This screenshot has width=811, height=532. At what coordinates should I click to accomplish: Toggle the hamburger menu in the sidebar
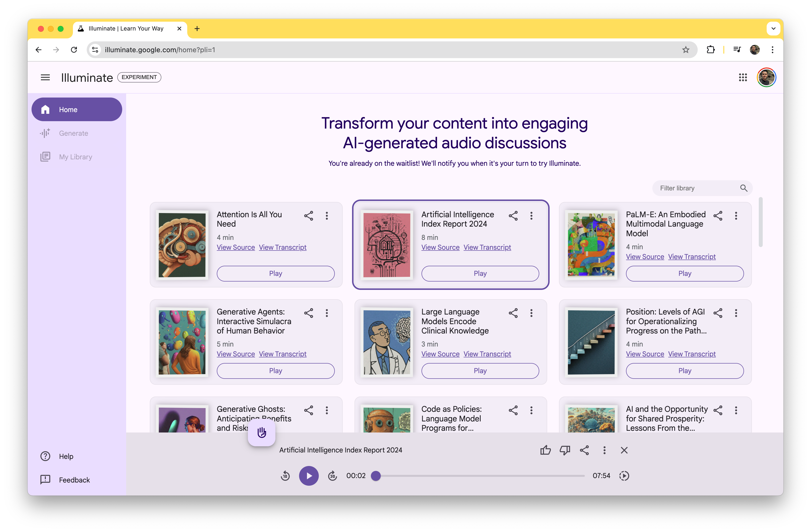45,77
